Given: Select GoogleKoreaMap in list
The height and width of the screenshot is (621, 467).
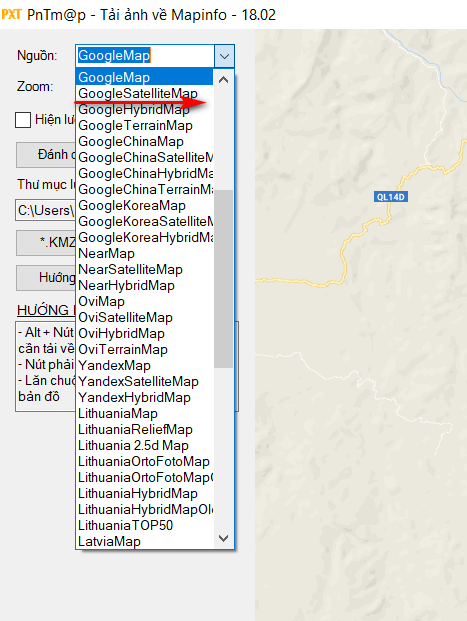Looking at the screenshot, I should point(145,206).
